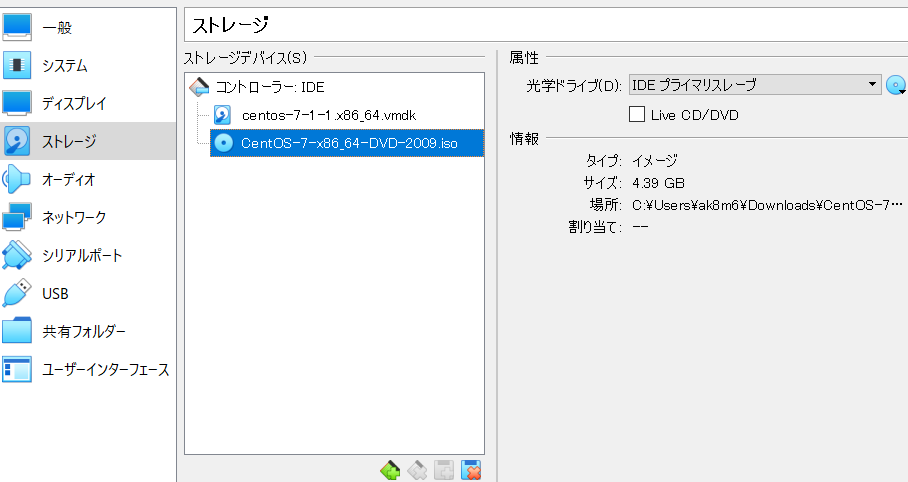Open the 共有フォルダー settings category
The height and width of the screenshot is (482, 908).
pos(88,331)
